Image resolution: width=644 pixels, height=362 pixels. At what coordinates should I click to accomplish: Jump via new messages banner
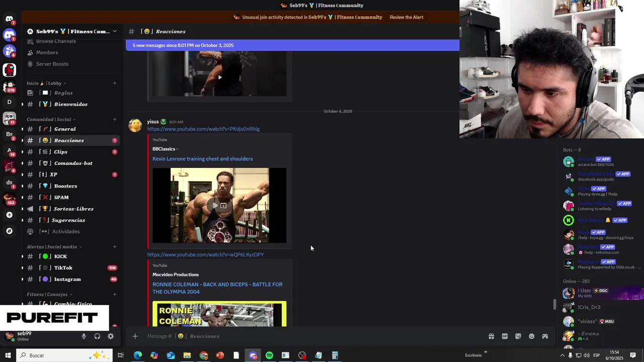[x=292, y=45]
